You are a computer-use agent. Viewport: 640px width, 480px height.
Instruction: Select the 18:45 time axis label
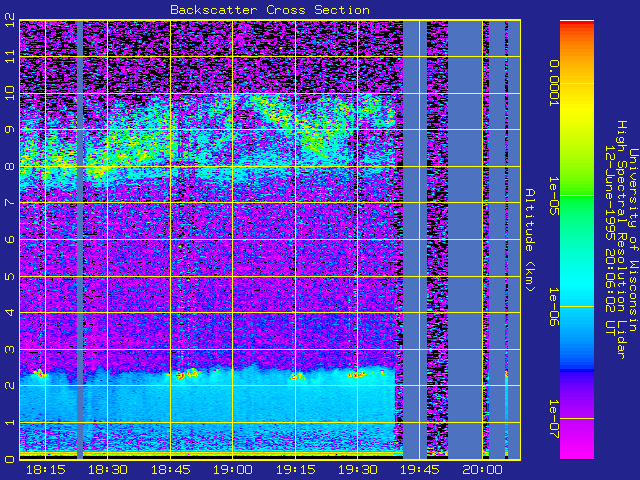(x=170, y=470)
